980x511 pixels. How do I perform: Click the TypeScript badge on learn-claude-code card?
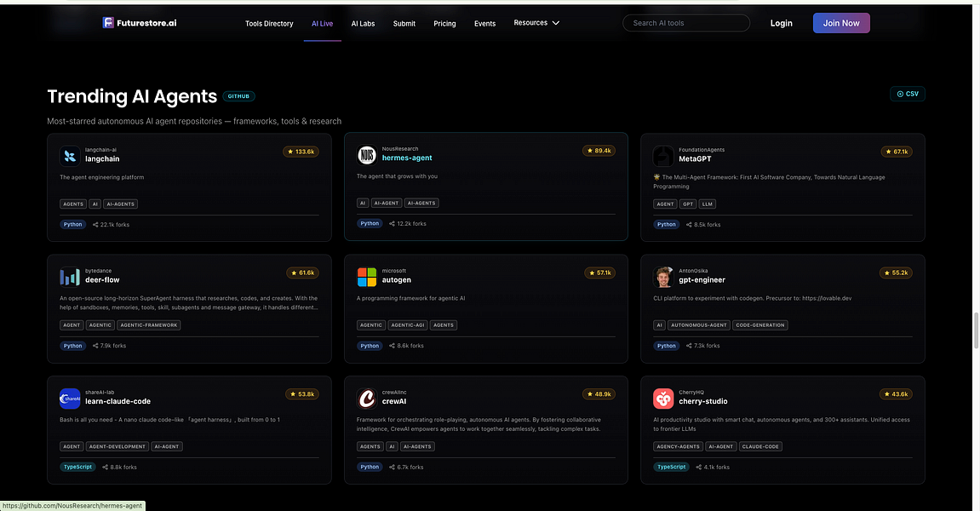[x=77, y=468]
